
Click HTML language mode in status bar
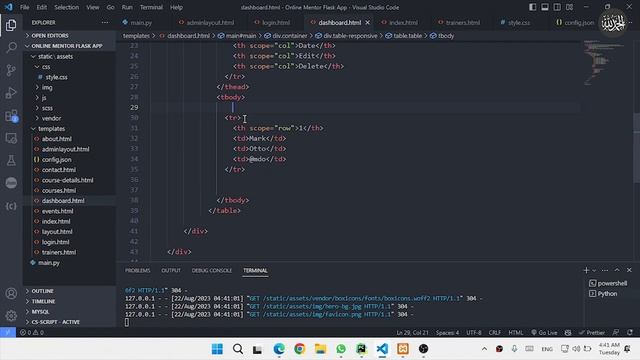click(x=516, y=332)
